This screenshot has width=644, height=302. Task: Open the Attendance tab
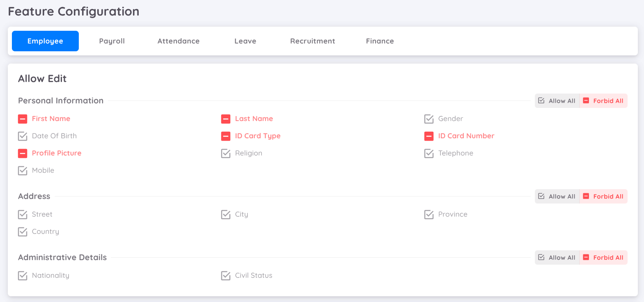pyautogui.click(x=179, y=41)
